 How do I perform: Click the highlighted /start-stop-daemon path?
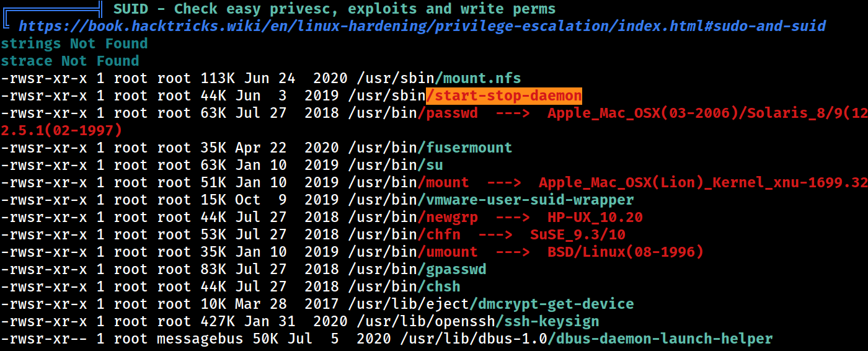(504, 96)
